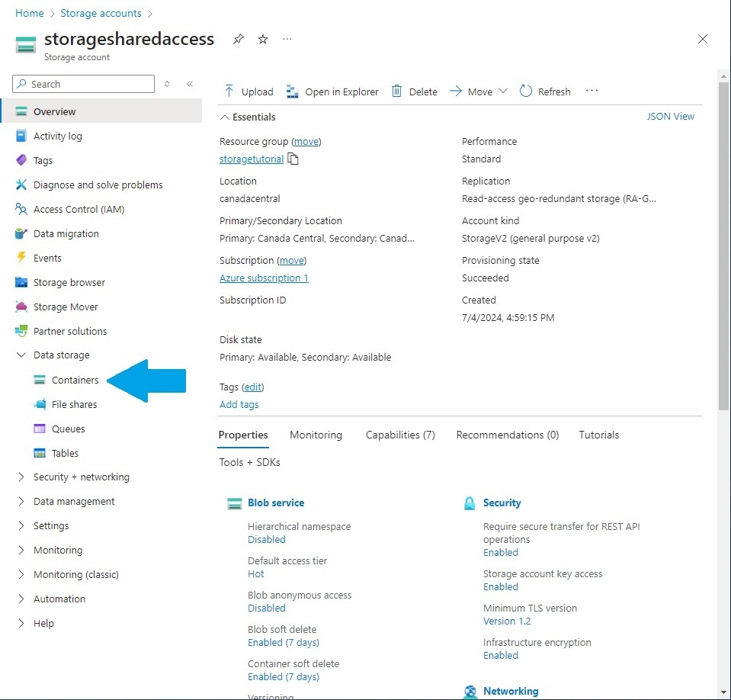Image resolution: width=731 pixels, height=700 pixels.
Task: Expand the Monitoring group in sidebar
Action: tap(21, 550)
